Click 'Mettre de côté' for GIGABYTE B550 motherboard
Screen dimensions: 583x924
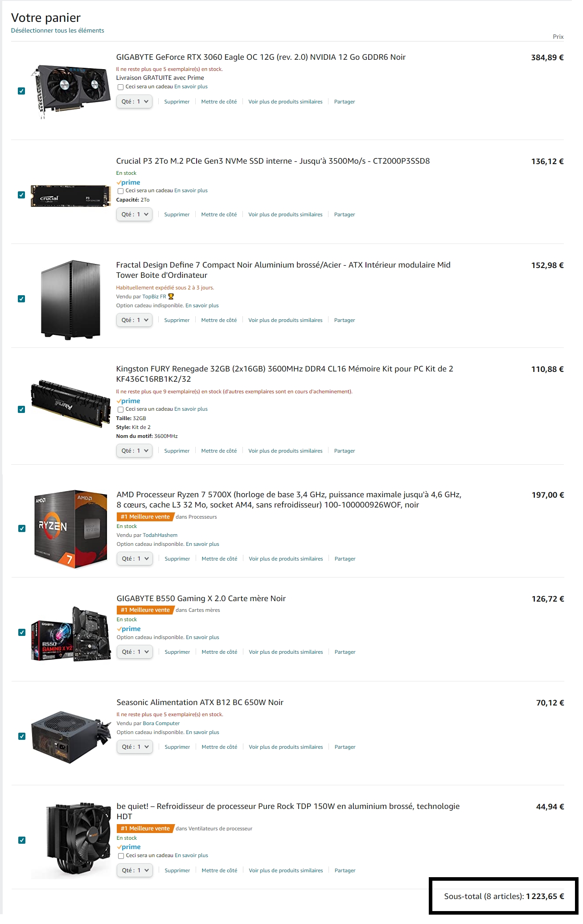point(219,652)
